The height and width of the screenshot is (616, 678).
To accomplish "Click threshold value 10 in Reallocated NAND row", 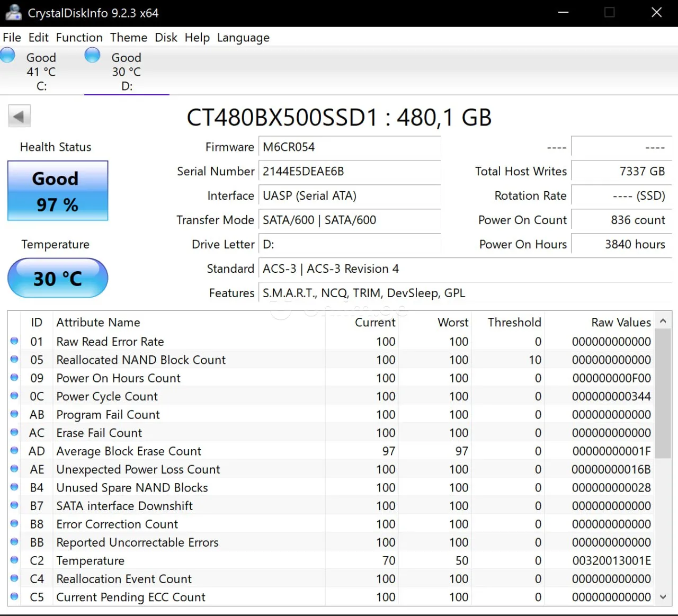I will pos(535,360).
